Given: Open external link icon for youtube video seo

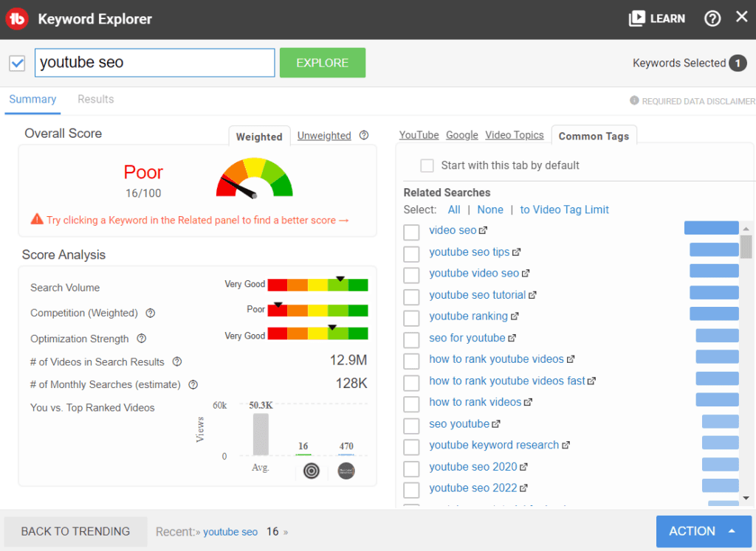Looking at the screenshot, I should (526, 274).
